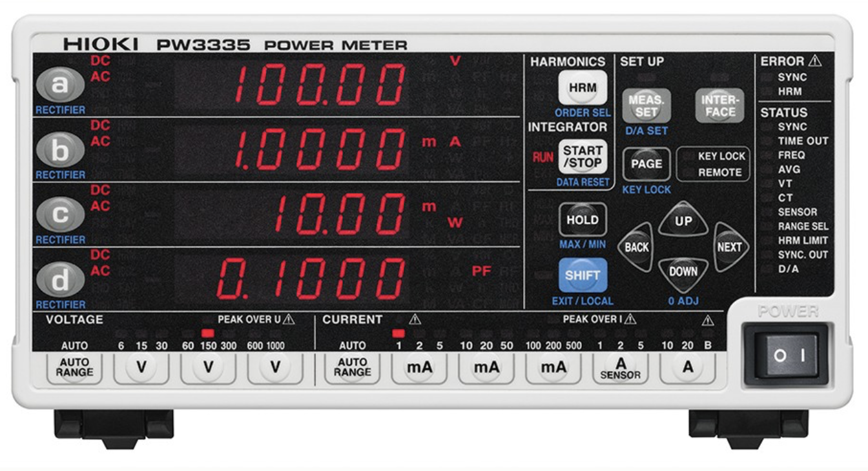Push the round 'd' display selector button
Image resolution: width=868 pixels, height=471 pixels.
(60, 280)
